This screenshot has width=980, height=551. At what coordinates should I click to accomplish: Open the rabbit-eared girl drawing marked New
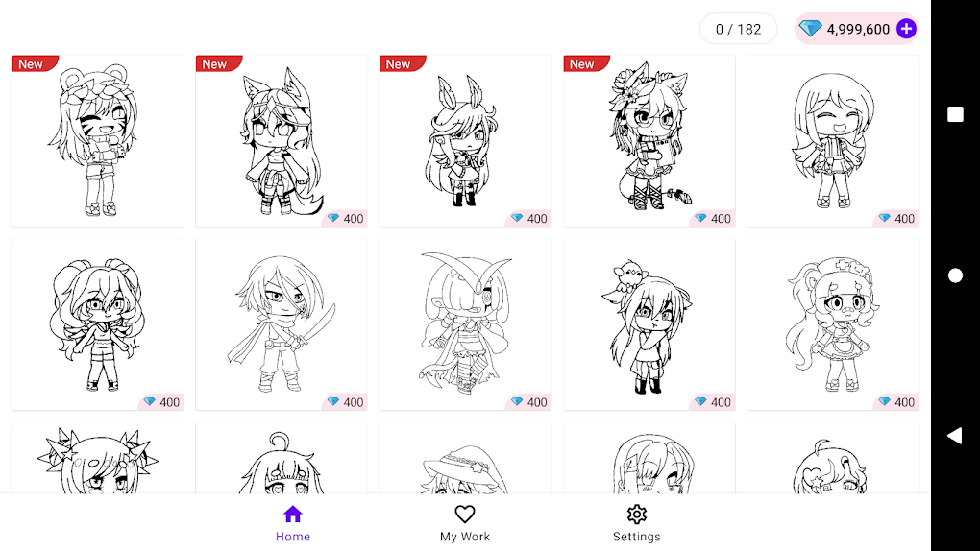[466, 140]
